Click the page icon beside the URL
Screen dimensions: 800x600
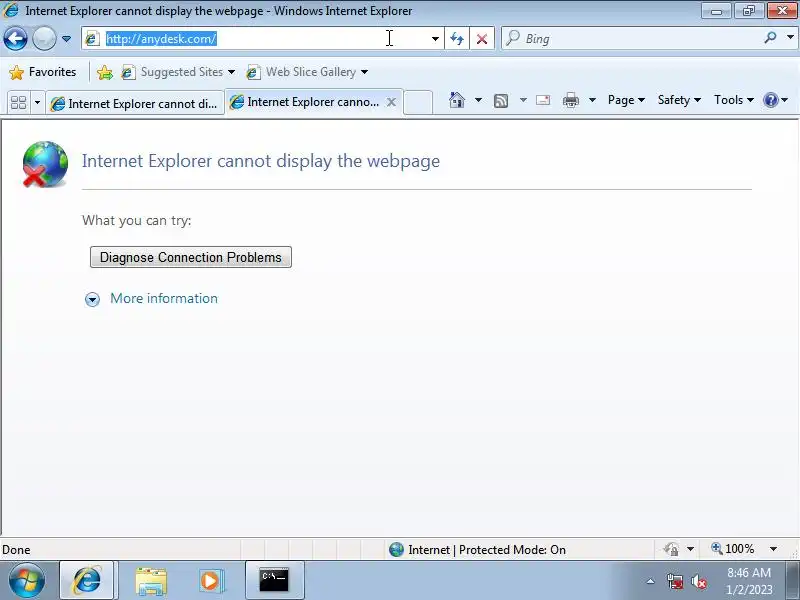click(92, 39)
